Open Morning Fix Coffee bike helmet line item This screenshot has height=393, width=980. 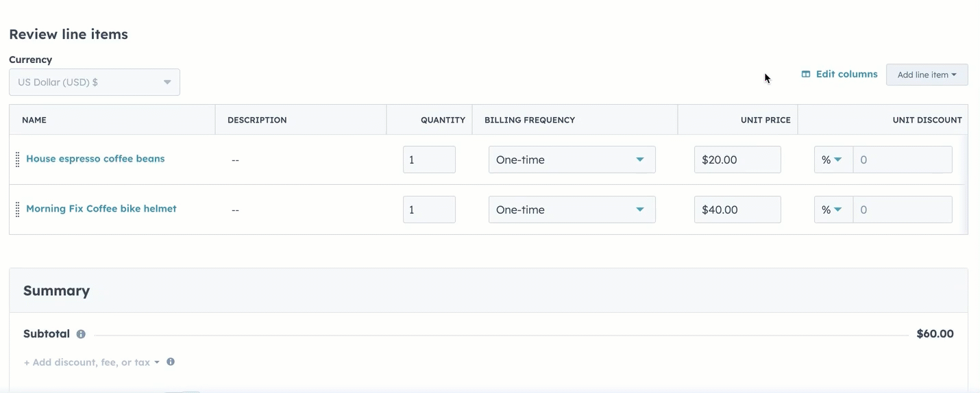(x=101, y=209)
